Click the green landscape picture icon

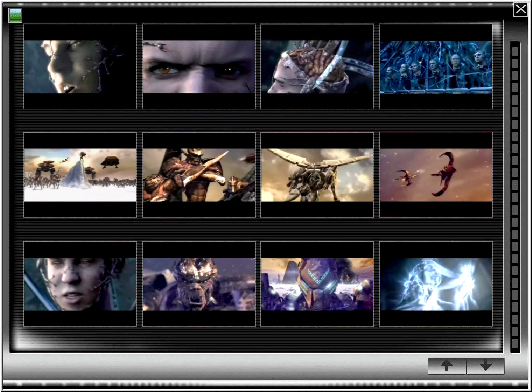pos(15,16)
